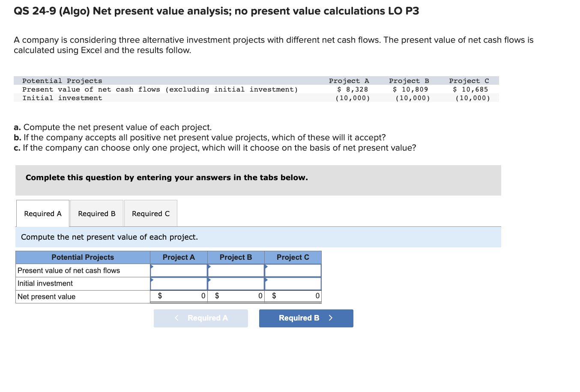Screen dimensions: 580x392
Task: Click the blue triangle marker in Project C initial investment cell
Action: pos(266,280)
